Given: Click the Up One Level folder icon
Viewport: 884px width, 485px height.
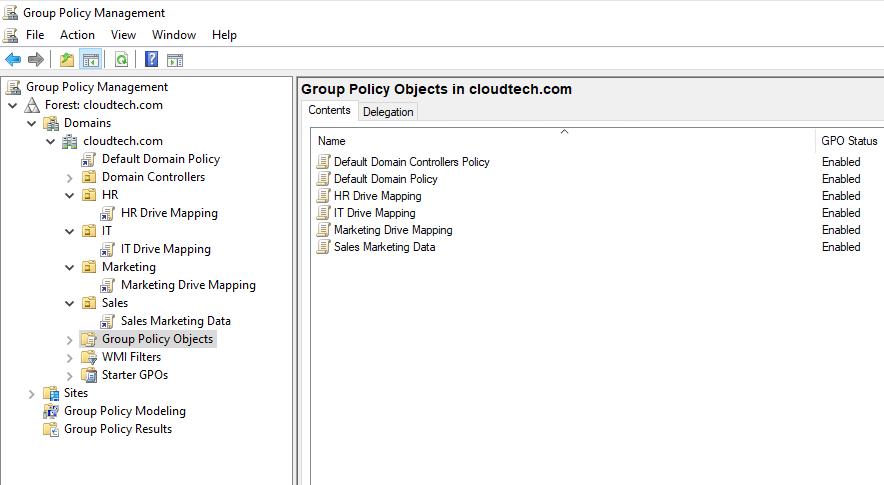Looking at the screenshot, I should 67,60.
